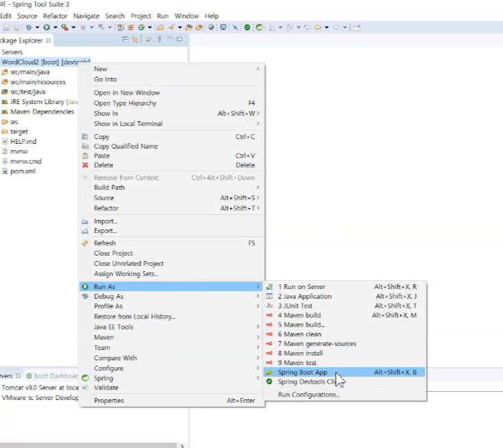This screenshot has width=503, height=448.
Task: Click the Debug bug icon in toolbar
Action: point(29,27)
